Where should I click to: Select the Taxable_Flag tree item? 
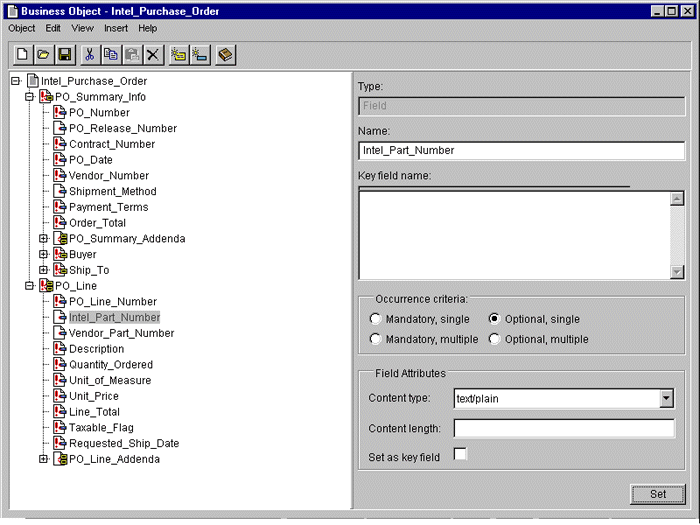pyautogui.click(x=101, y=427)
